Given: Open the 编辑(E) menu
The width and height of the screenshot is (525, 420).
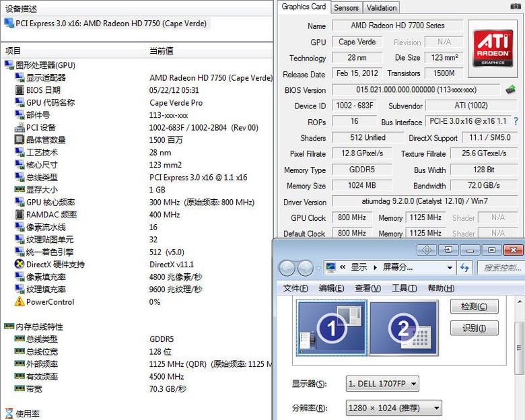Looking at the screenshot, I should [331, 288].
